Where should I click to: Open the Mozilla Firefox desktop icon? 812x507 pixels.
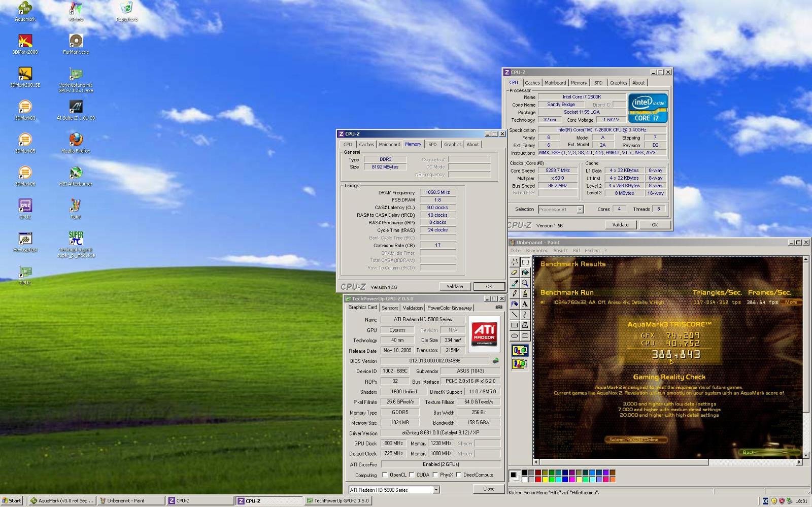(76, 143)
